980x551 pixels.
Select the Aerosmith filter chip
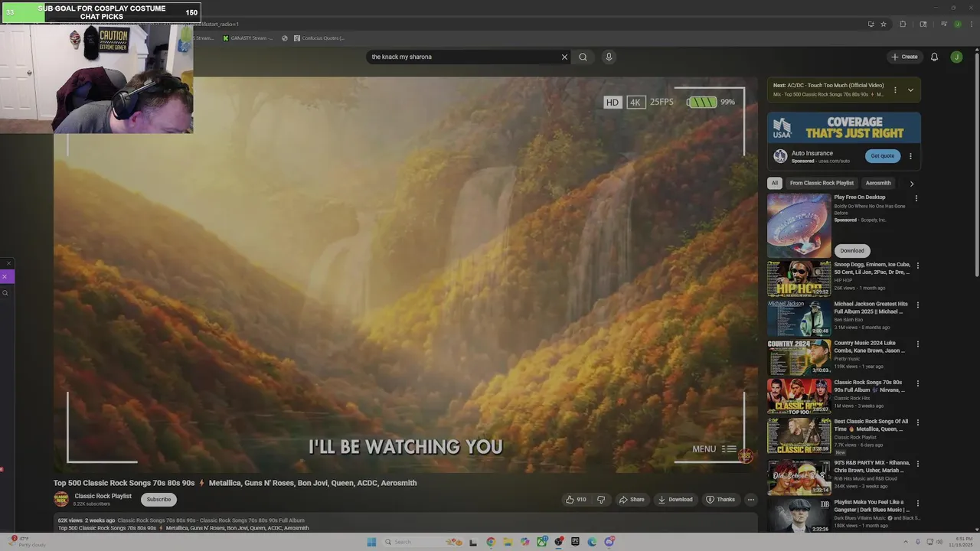878,183
